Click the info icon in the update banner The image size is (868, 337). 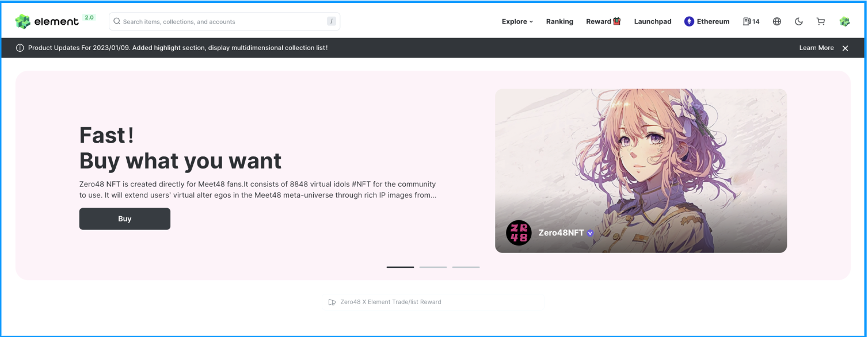pos(20,48)
